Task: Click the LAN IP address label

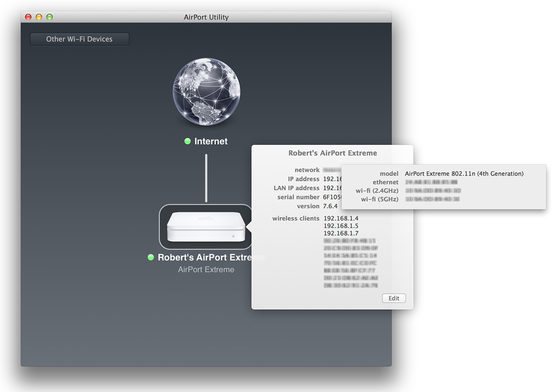Action: 296,188
